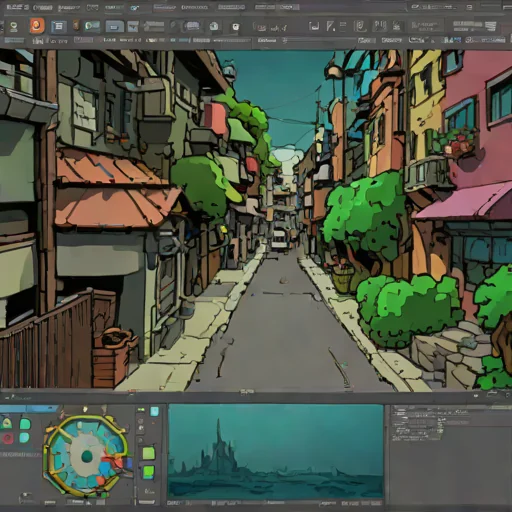Click the bracket-shaped icon in the right toolbar group

pos(314,26)
